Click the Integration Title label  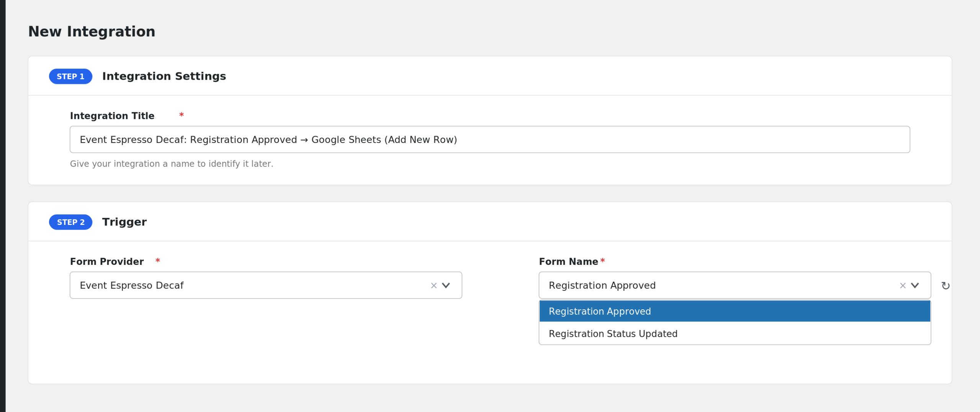(112, 116)
